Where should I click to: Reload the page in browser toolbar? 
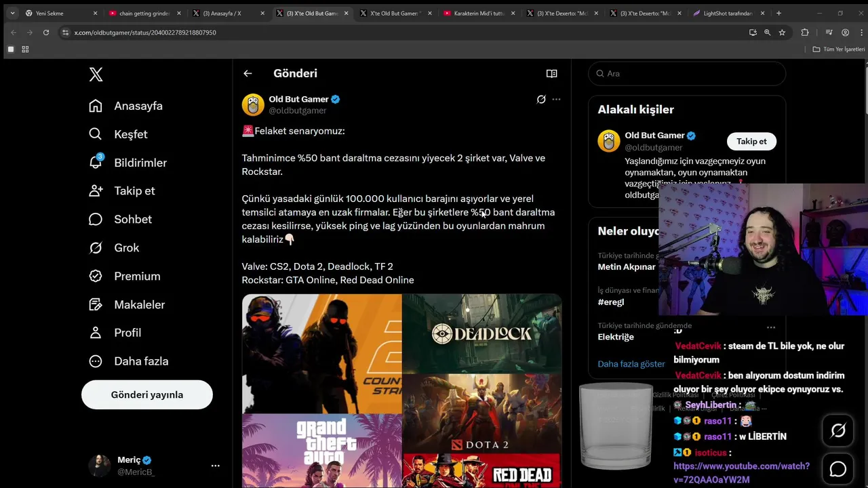pyautogui.click(x=46, y=32)
